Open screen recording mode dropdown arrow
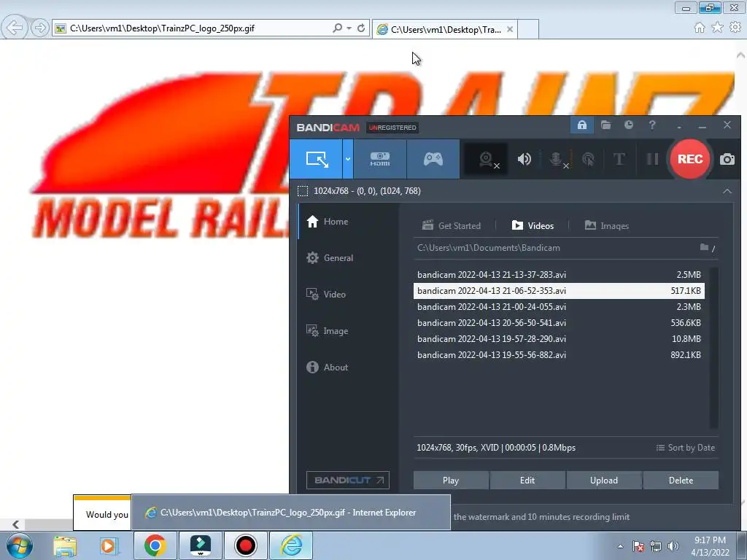Image resolution: width=747 pixels, height=560 pixels. [x=348, y=159]
